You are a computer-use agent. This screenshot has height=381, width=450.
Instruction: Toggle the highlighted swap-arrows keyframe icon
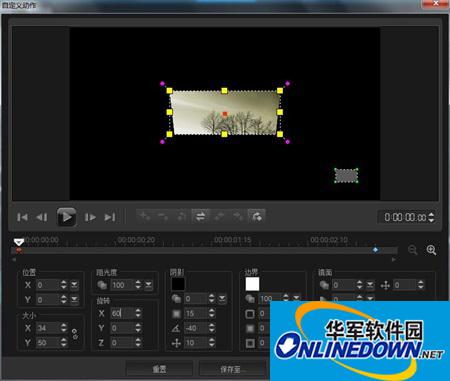coord(200,216)
